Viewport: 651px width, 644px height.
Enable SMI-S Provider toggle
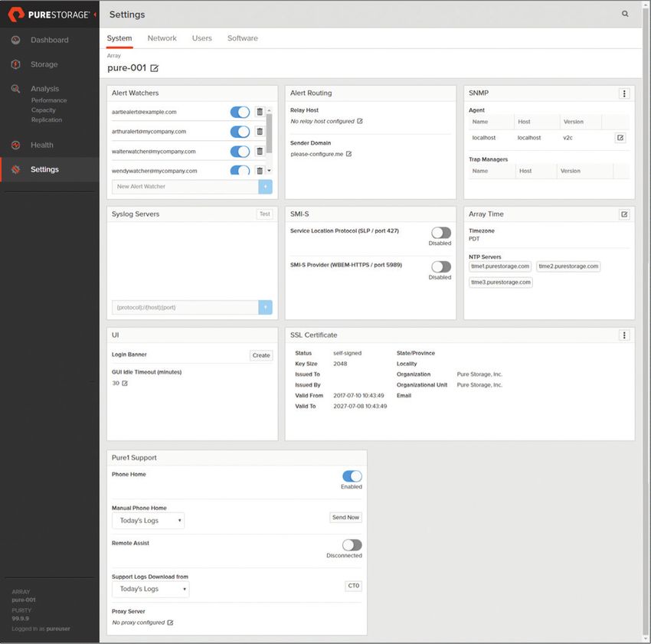click(441, 266)
